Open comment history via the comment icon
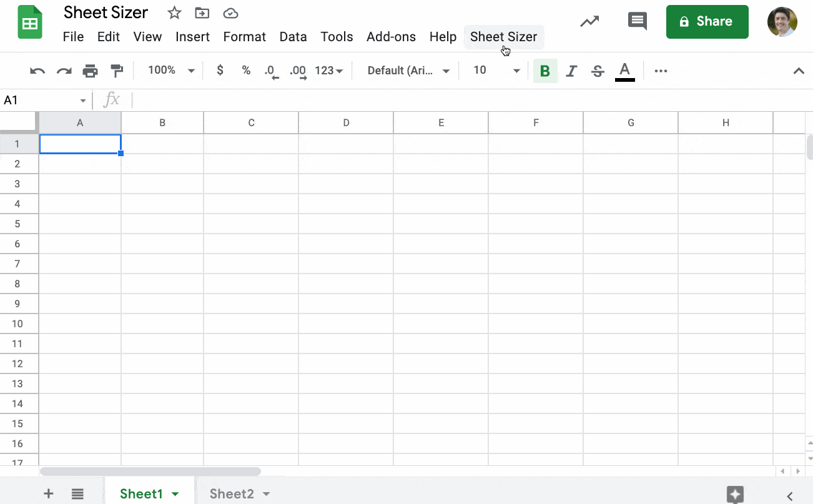 [638, 21]
